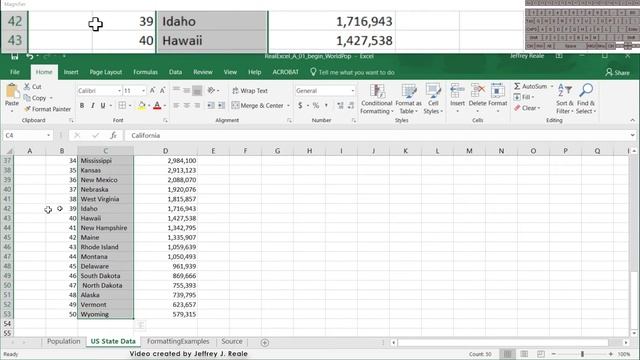This screenshot has width=640, height=360.
Task: Apply the red Font Color swatch
Action: 157,106
